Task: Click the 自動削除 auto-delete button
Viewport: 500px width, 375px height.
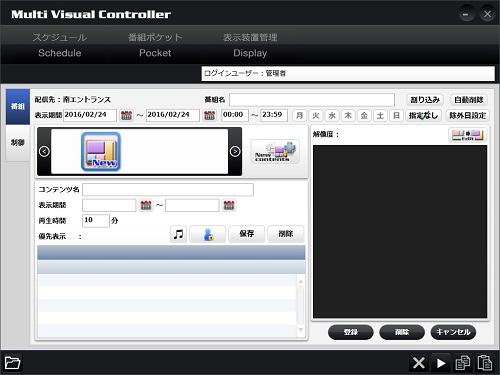Action: tap(469, 100)
